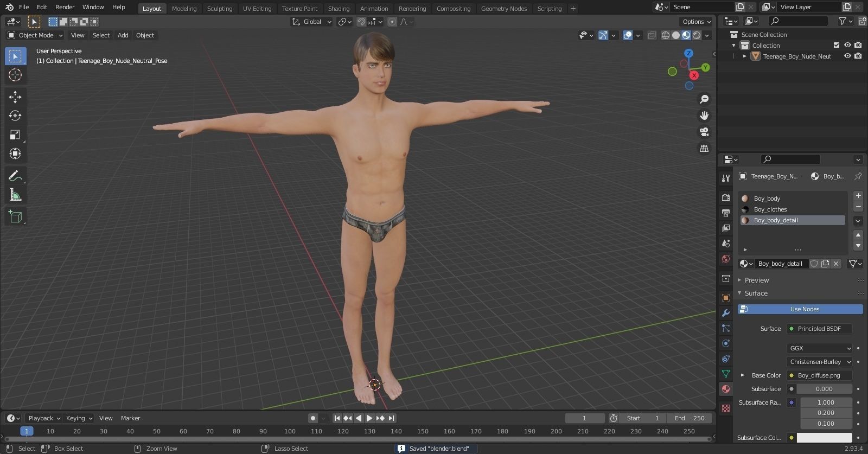868x454 pixels.
Task: Activate the Select Box tool
Action: click(15, 56)
